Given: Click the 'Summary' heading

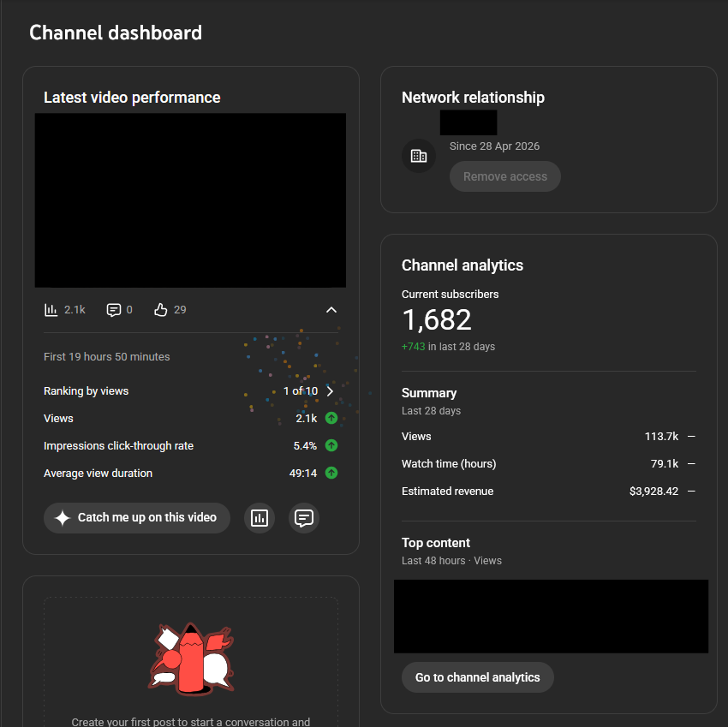Looking at the screenshot, I should [x=428, y=393].
